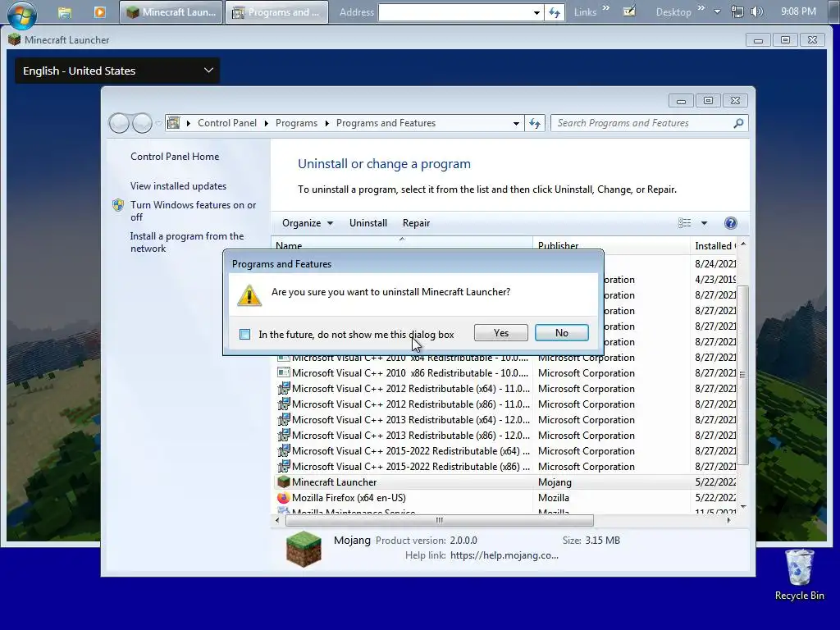Open the volume speaker tray icon
The width and height of the screenshot is (840, 630).
point(756,11)
